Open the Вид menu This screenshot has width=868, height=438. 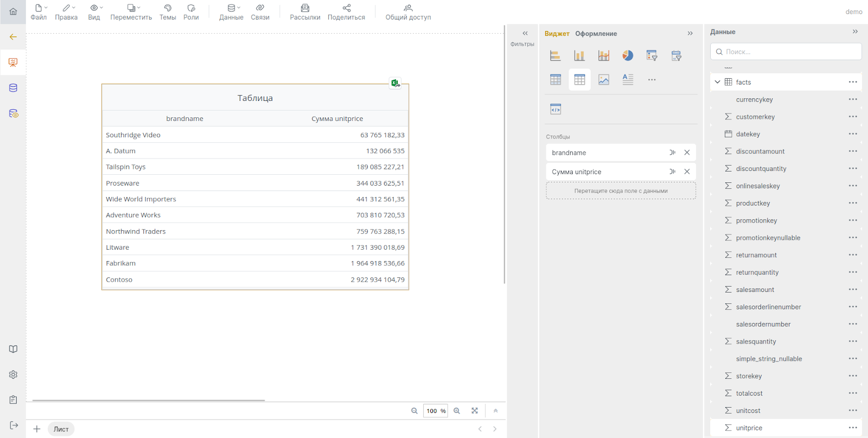tap(94, 12)
